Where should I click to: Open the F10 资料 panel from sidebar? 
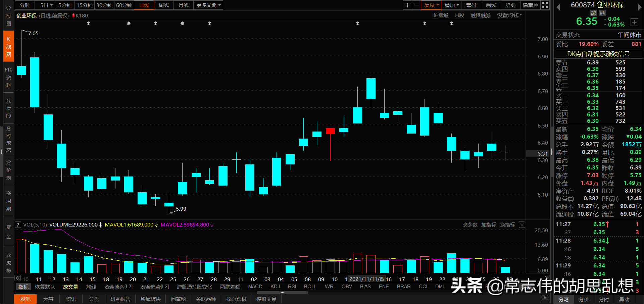8,77
